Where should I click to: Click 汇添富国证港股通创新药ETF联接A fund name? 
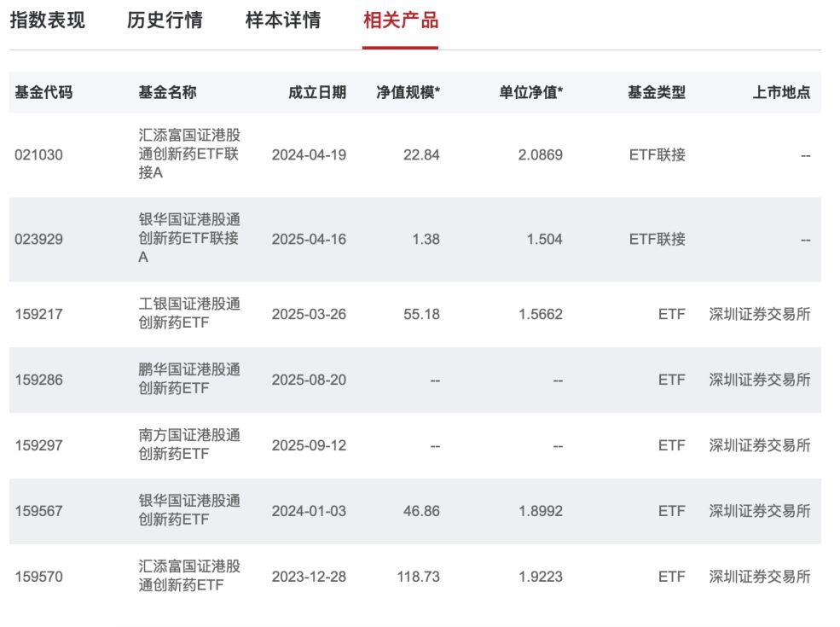[x=189, y=154]
